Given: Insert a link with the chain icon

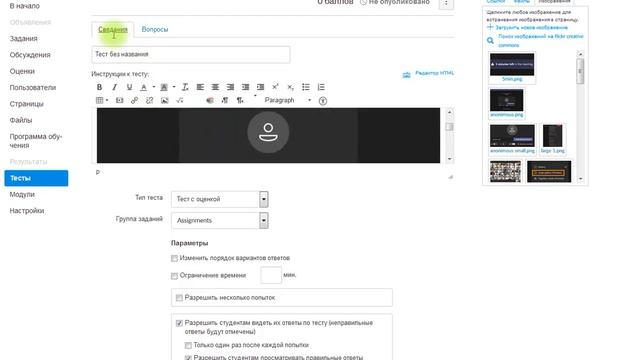Looking at the screenshot, I should tap(134, 100).
